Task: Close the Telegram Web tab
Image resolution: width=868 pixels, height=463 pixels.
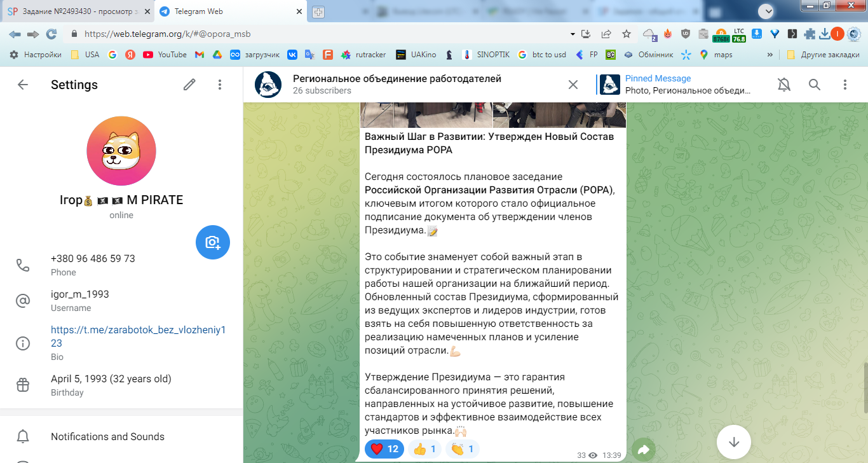Action: point(299,11)
